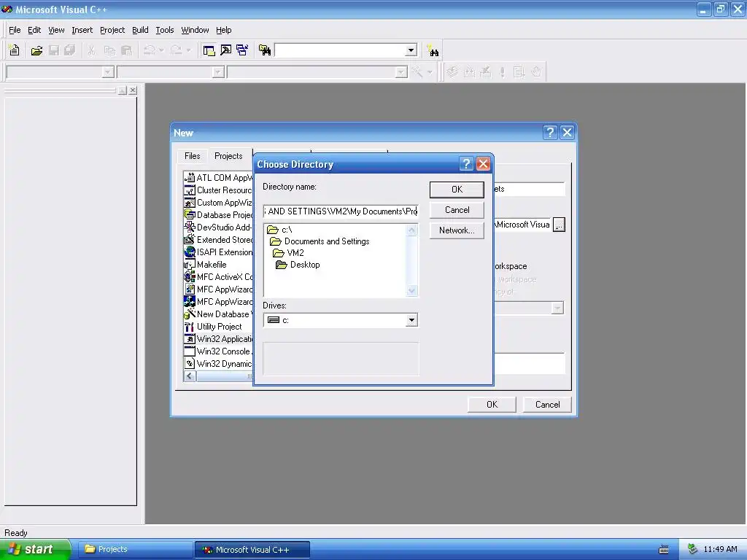
Task: Click OK in the New dialog
Action: [492, 404]
